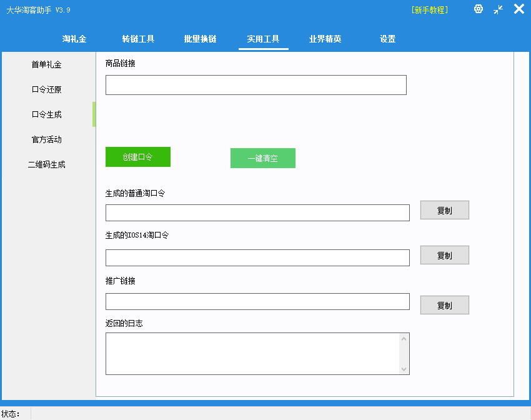Copy the 普通淘口令 with its 复制 button

[x=445, y=210]
